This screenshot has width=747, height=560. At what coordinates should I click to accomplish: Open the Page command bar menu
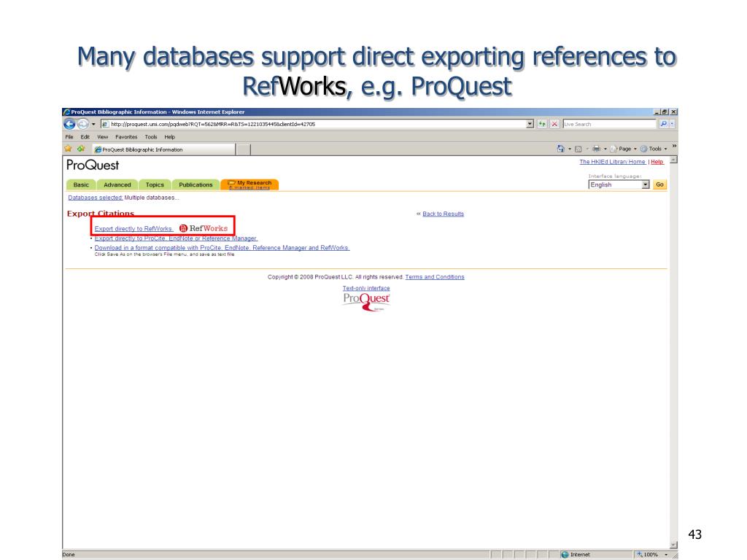[623, 149]
